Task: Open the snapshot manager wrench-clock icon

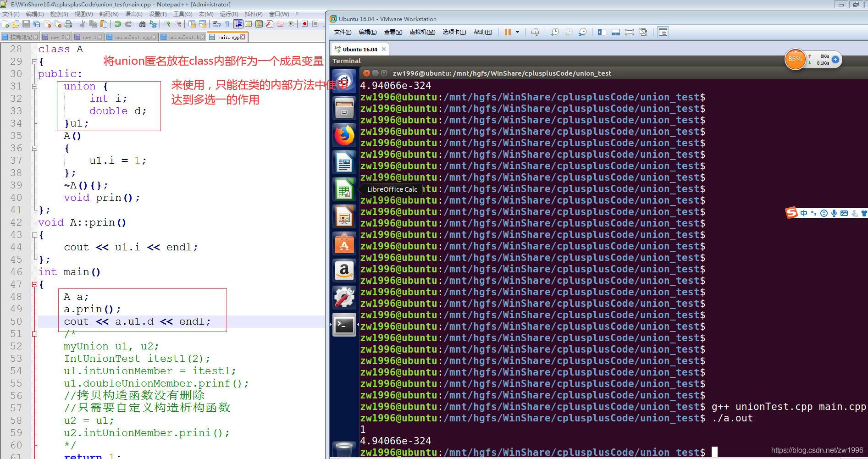Action: 582,32
